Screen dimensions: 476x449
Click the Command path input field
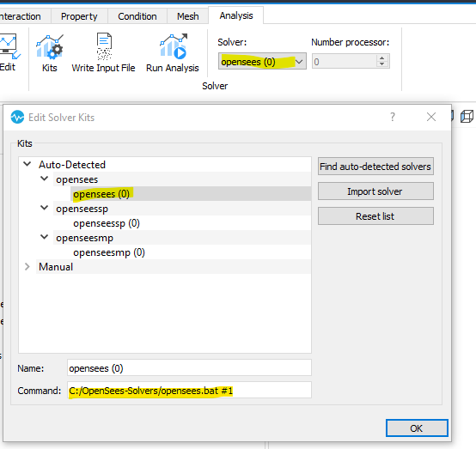point(189,390)
